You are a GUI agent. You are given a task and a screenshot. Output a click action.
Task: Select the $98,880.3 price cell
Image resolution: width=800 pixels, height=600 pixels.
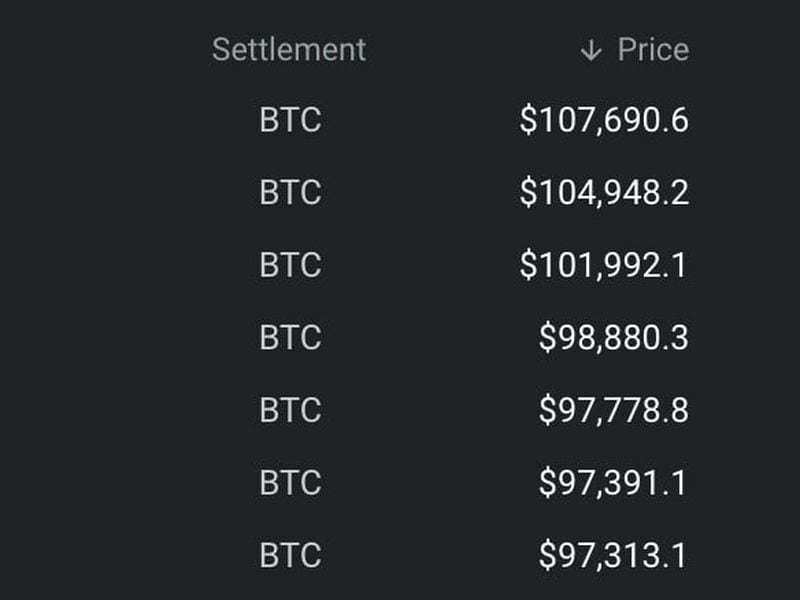(613, 338)
